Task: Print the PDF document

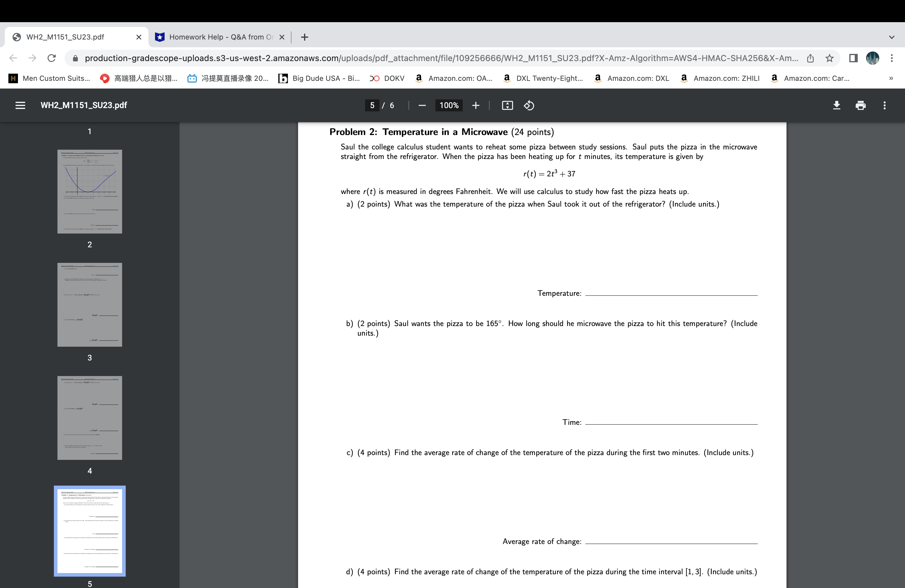Action: 860,105
